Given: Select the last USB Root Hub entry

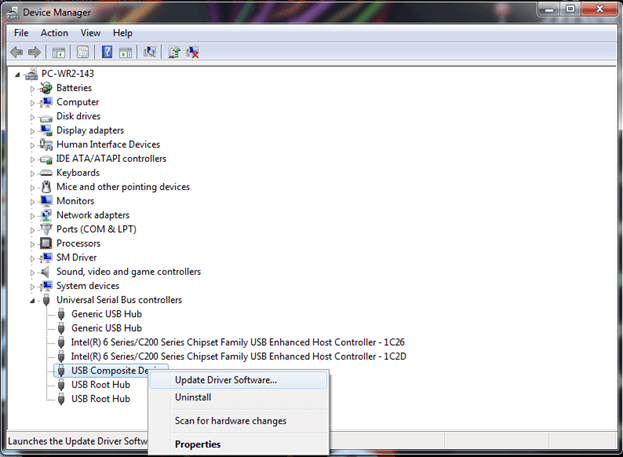Looking at the screenshot, I should click(101, 399).
